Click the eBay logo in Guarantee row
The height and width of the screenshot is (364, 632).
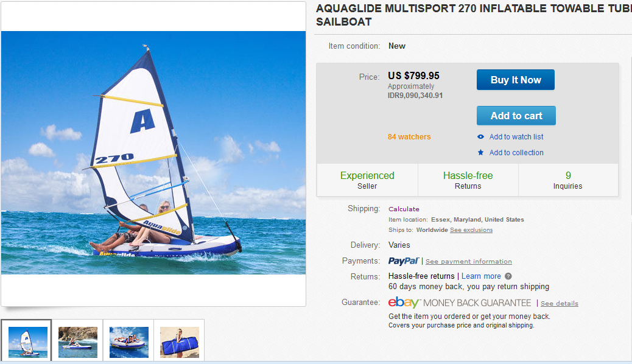coord(404,303)
